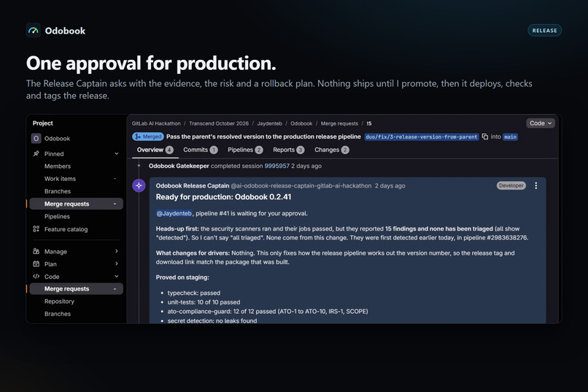Screen dimensions: 588x392
Task: Open session link 9995957
Action: [x=276, y=166]
